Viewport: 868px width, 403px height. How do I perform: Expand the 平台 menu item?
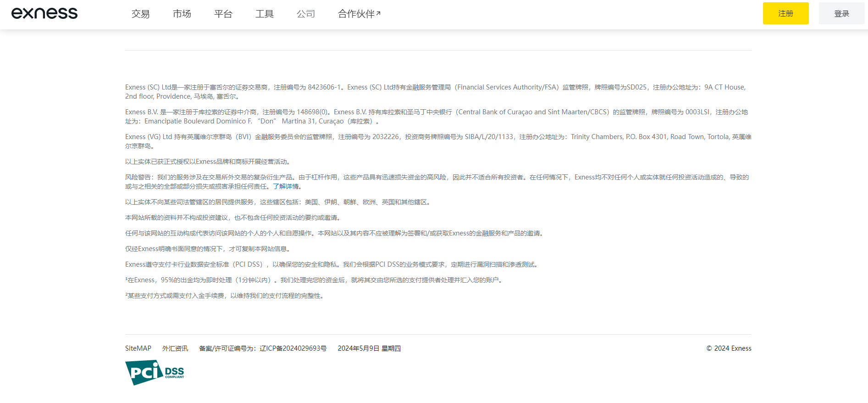(223, 14)
